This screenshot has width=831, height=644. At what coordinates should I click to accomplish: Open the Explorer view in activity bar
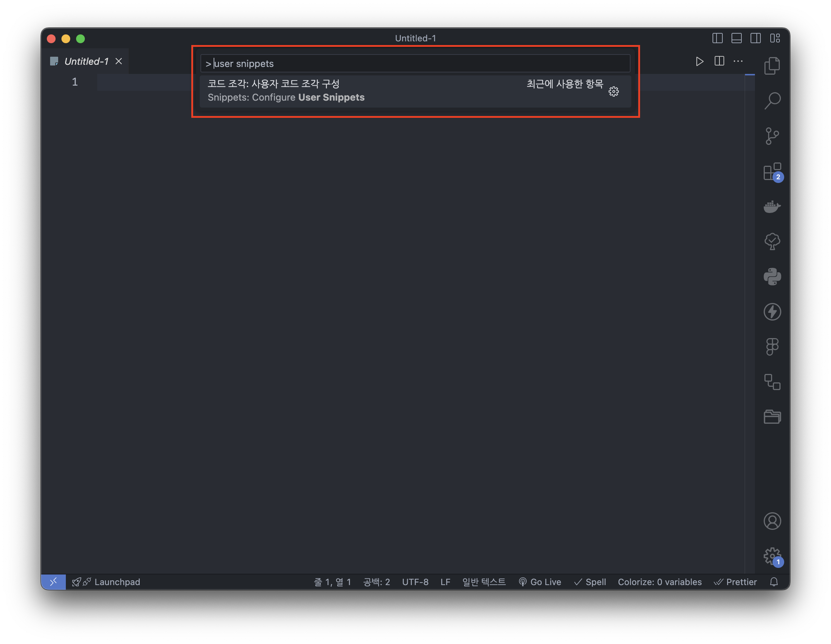coord(772,66)
